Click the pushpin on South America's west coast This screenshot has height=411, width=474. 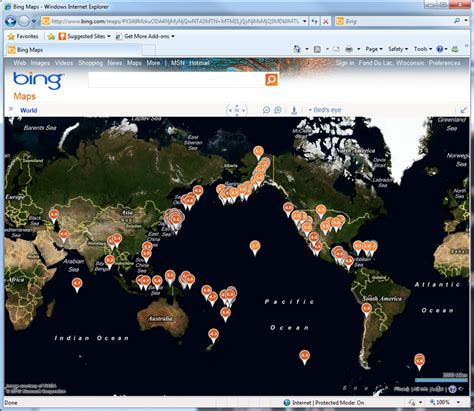coord(366,310)
